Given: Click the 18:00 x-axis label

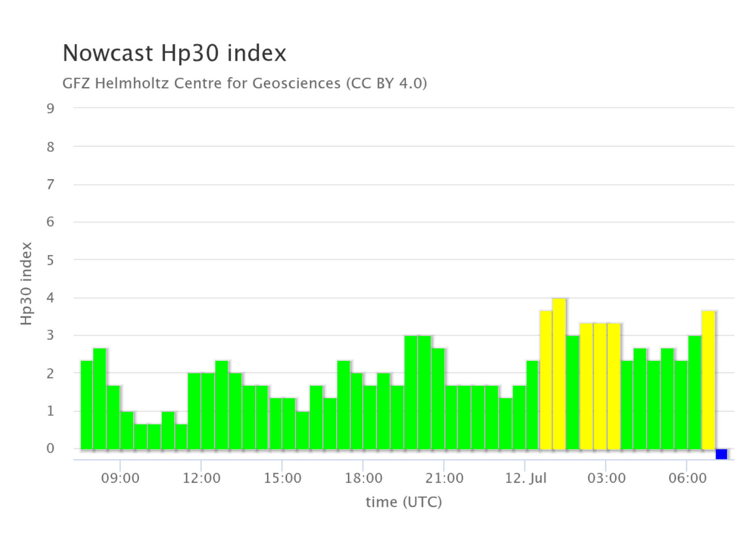Looking at the screenshot, I should (363, 478).
